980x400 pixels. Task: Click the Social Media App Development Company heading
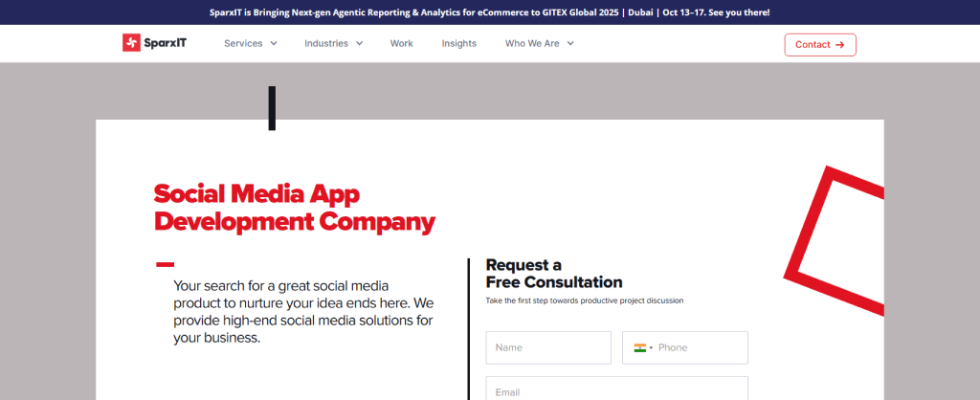pos(294,208)
